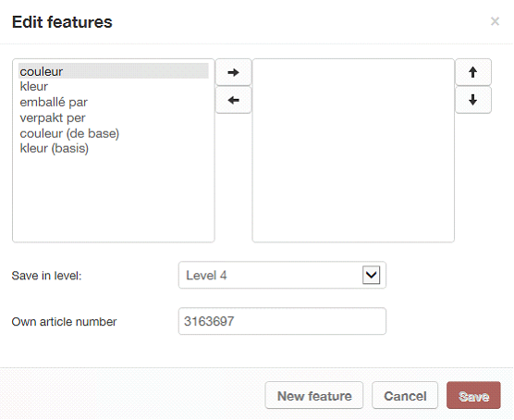This screenshot has width=514, height=420.
Task: Open the Save in level dropdown
Action: pos(282,275)
